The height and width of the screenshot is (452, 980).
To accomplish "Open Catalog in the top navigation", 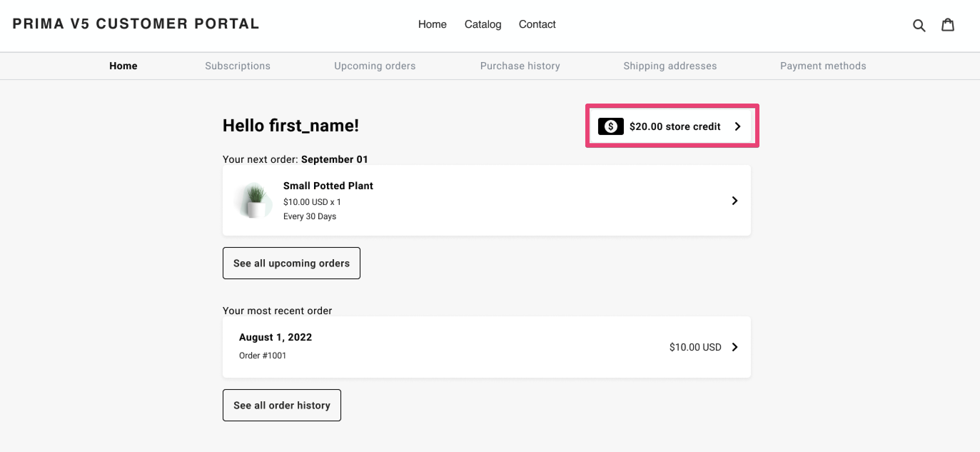I will [x=483, y=24].
